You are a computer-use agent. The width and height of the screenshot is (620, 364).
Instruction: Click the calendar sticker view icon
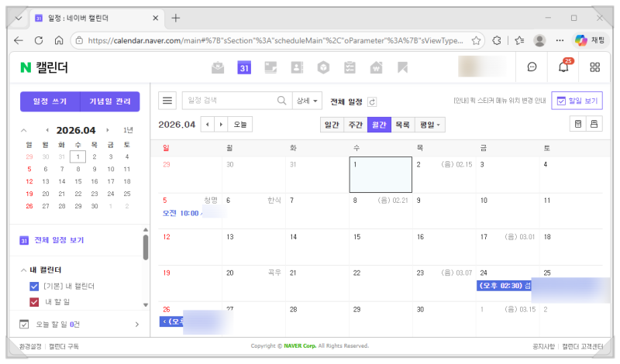click(x=578, y=124)
